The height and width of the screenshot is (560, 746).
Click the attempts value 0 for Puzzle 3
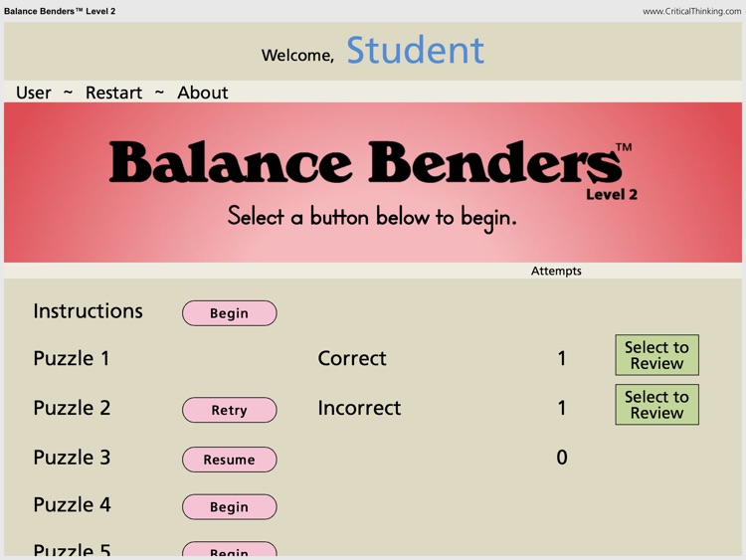click(562, 458)
